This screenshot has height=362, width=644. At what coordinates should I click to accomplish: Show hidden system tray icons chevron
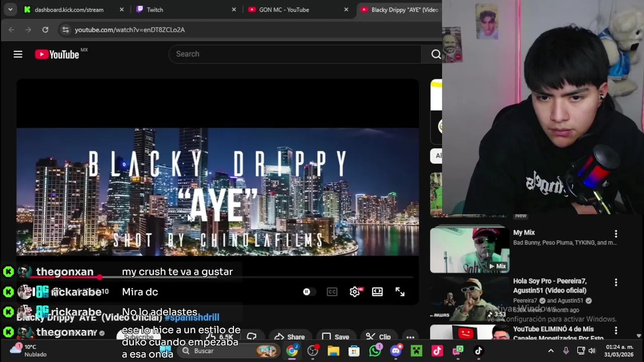(551, 351)
